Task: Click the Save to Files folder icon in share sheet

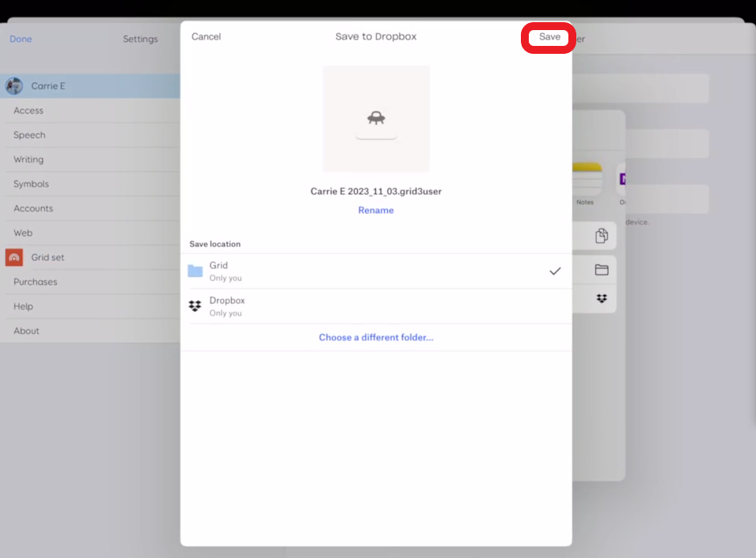Action: point(601,270)
